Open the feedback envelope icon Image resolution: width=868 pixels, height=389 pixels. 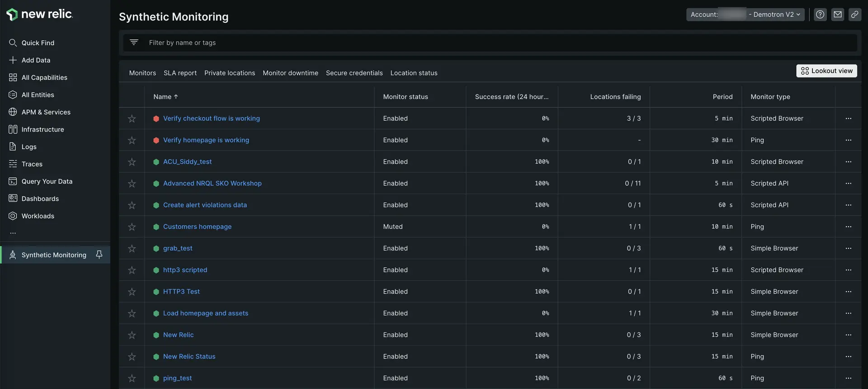[838, 14]
